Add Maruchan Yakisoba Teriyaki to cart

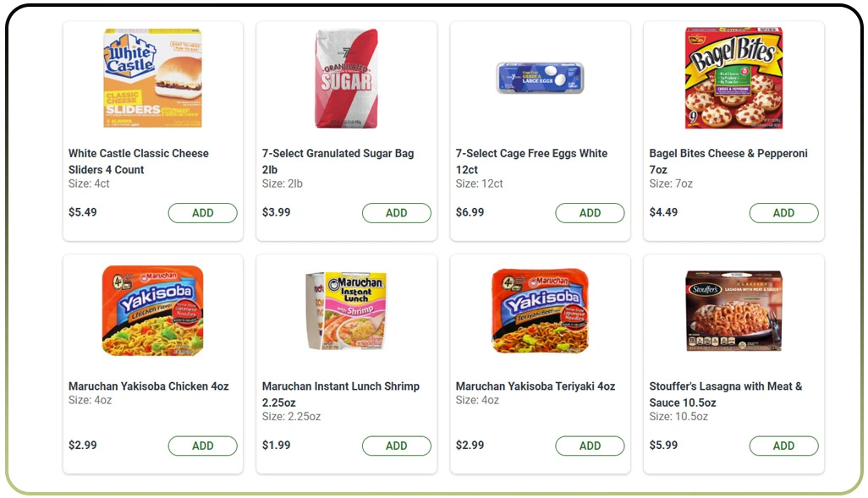590,446
